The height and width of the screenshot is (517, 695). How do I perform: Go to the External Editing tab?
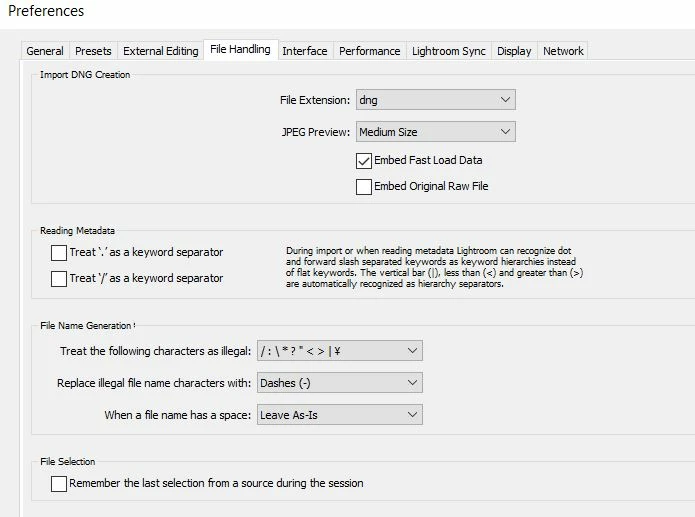[161, 51]
